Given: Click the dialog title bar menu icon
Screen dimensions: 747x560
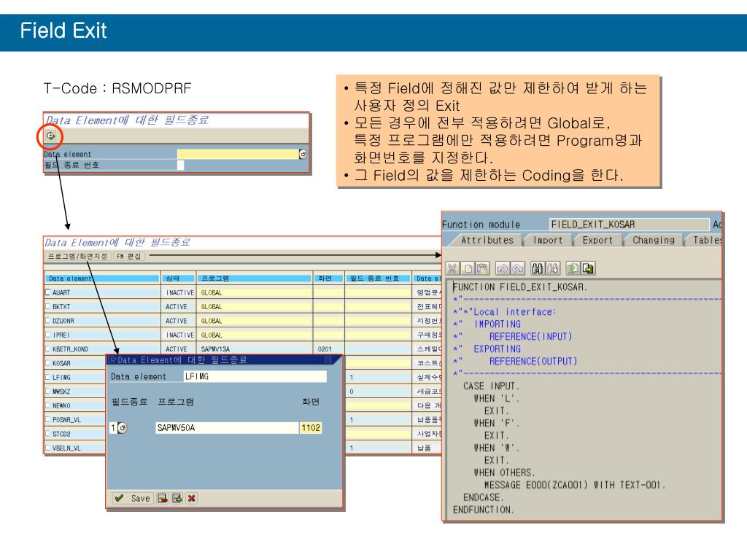Looking at the screenshot, I should point(112,359).
